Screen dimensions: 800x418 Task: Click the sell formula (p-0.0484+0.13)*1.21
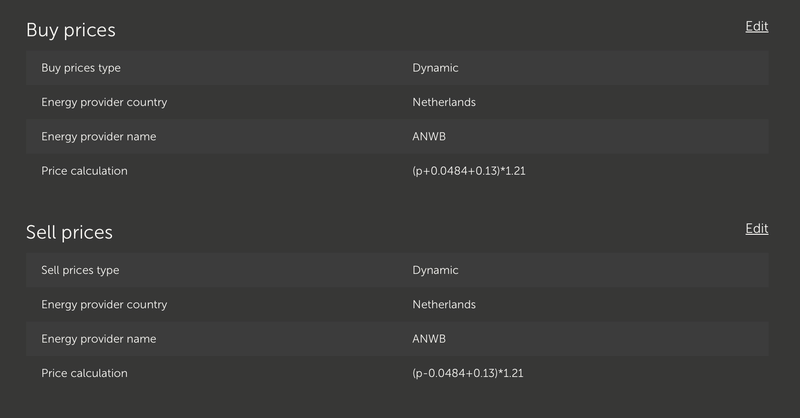468,373
